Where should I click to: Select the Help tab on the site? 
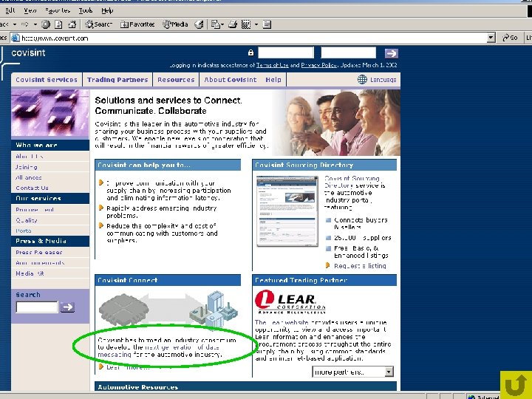[273, 80]
